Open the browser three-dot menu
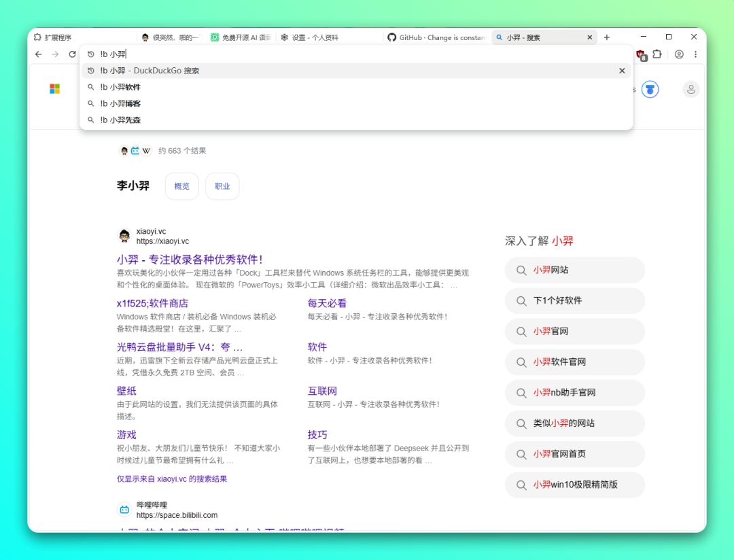Screen dimensions: 734x560 [x=696, y=54]
